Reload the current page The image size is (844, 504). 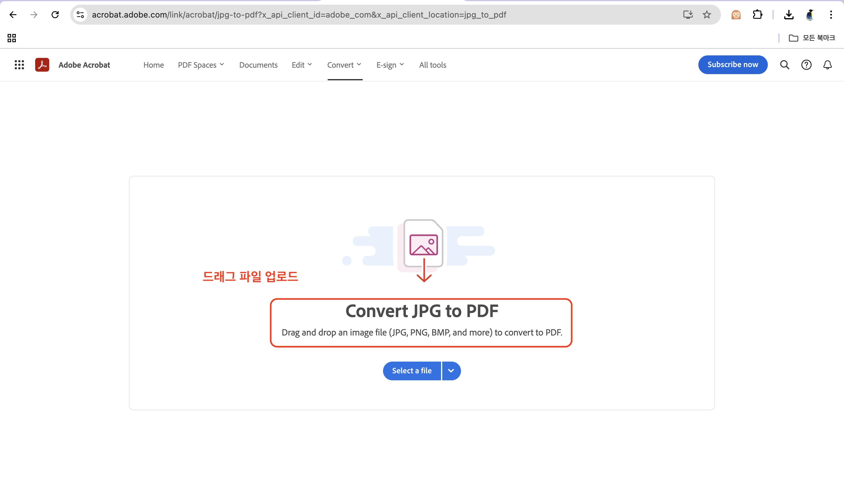tap(55, 15)
